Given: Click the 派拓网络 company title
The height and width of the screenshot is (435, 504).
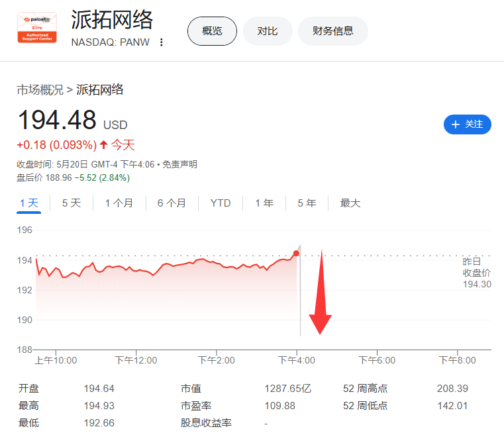Looking at the screenshot, I should [x=112, y=20].
